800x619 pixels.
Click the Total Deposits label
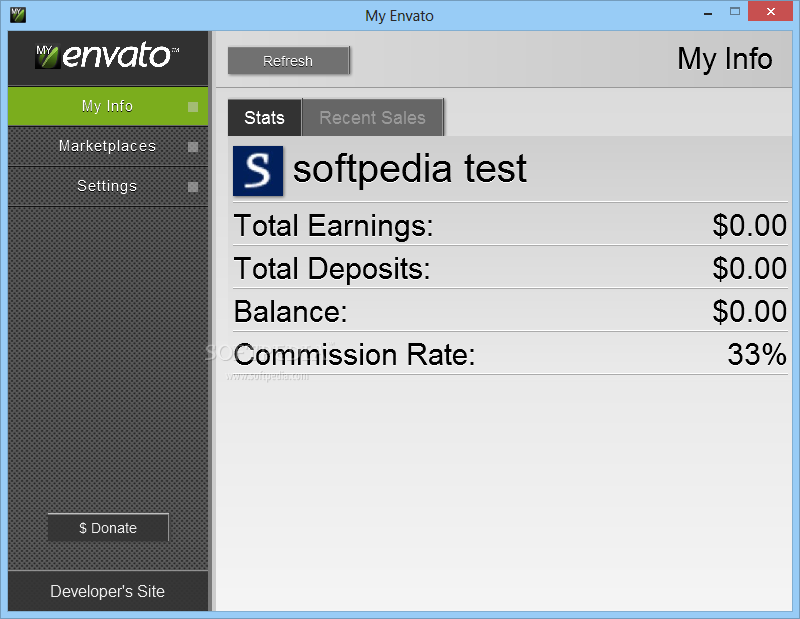(332, 269)
